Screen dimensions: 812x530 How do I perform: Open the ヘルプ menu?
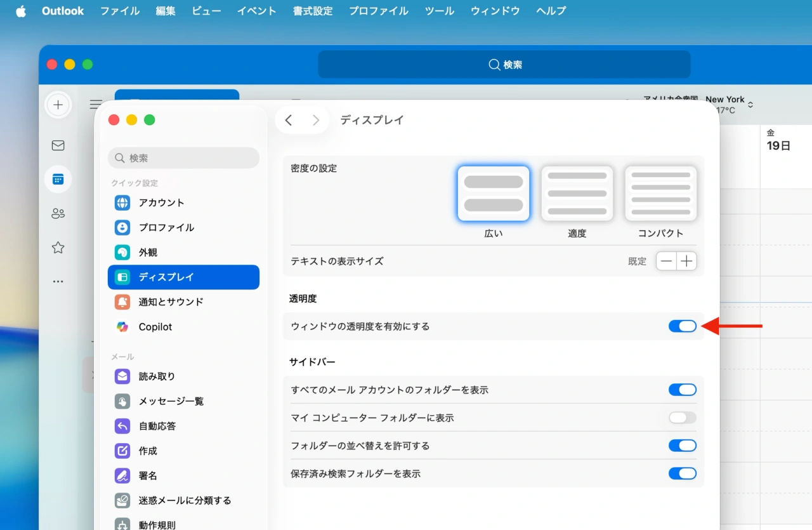(551, 11)
